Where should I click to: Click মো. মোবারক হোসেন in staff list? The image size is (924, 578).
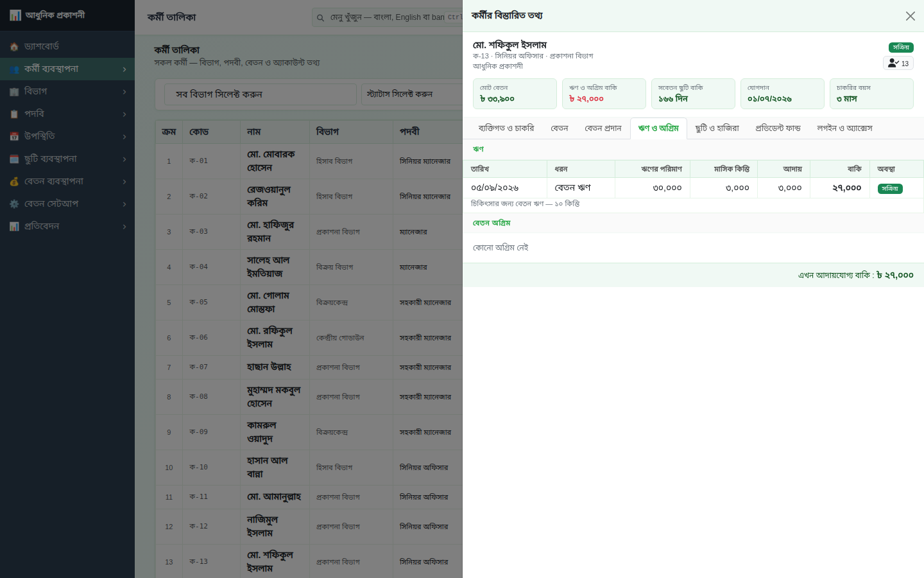click(271, 161)
